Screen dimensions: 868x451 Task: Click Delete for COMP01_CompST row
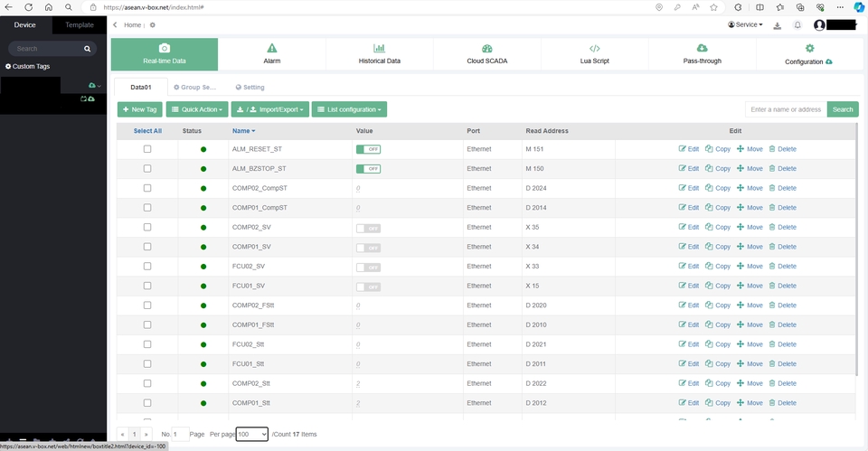click(783, 208)
